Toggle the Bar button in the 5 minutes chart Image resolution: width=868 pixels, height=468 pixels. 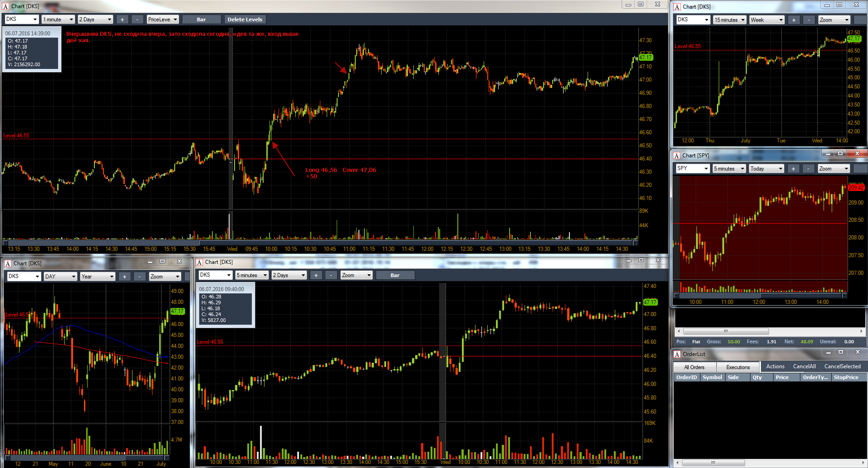(395, 275)
